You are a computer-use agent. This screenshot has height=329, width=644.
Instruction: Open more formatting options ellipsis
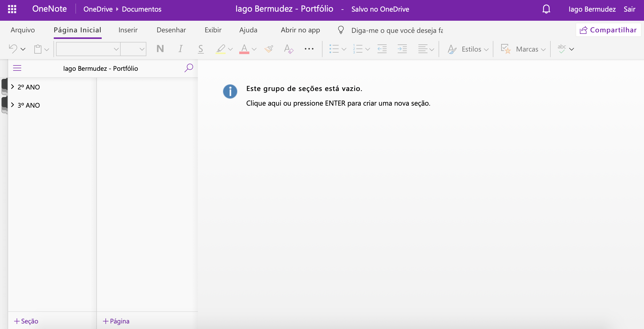pos(309,49)
